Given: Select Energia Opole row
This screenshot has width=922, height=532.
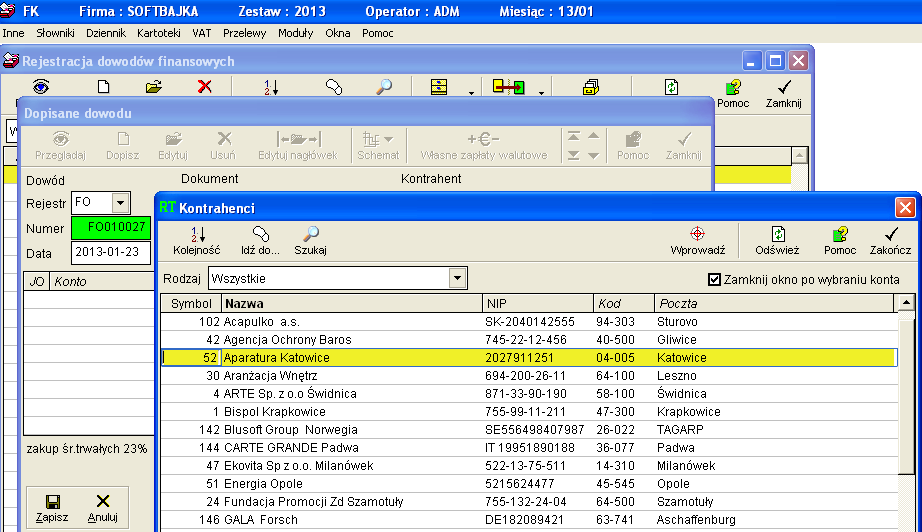Looking at the screenshot, I should [529, 484].
